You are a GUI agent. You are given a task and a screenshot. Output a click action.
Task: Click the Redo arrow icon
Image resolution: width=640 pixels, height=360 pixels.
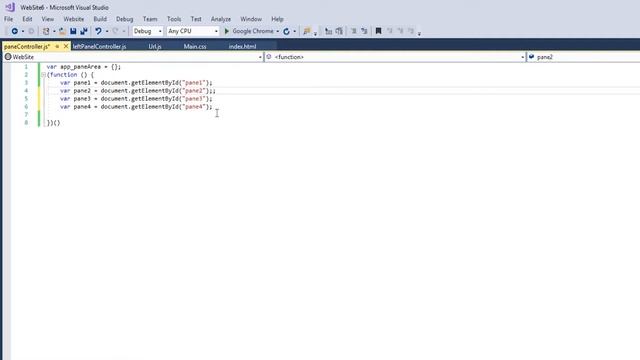click(116, 31)
